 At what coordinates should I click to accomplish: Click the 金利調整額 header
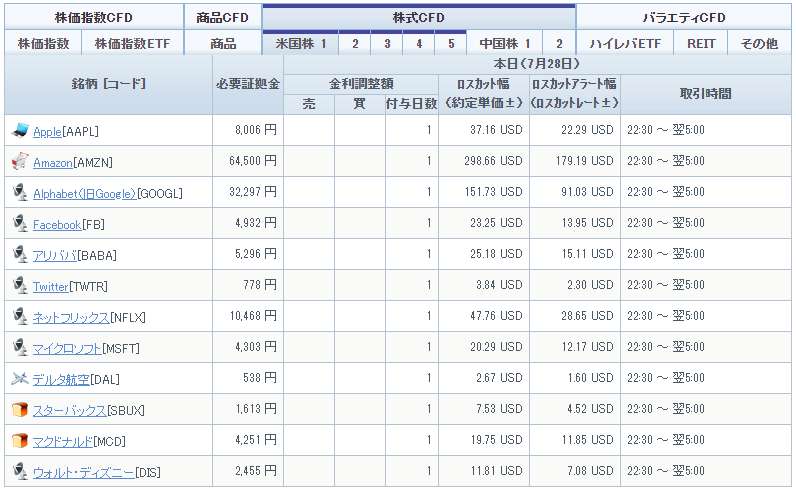click(361, 84)
